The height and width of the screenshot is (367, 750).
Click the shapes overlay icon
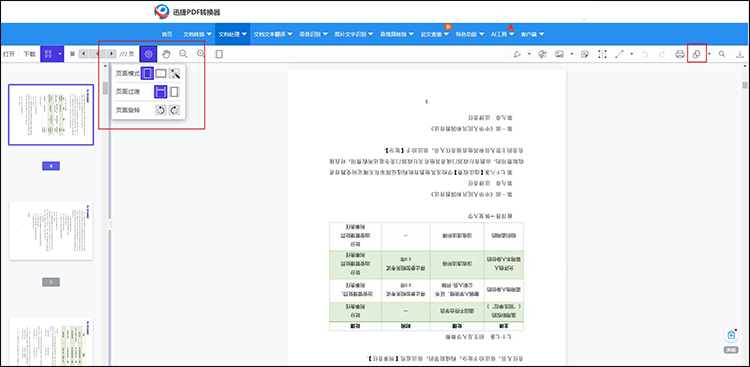(697, 54)
